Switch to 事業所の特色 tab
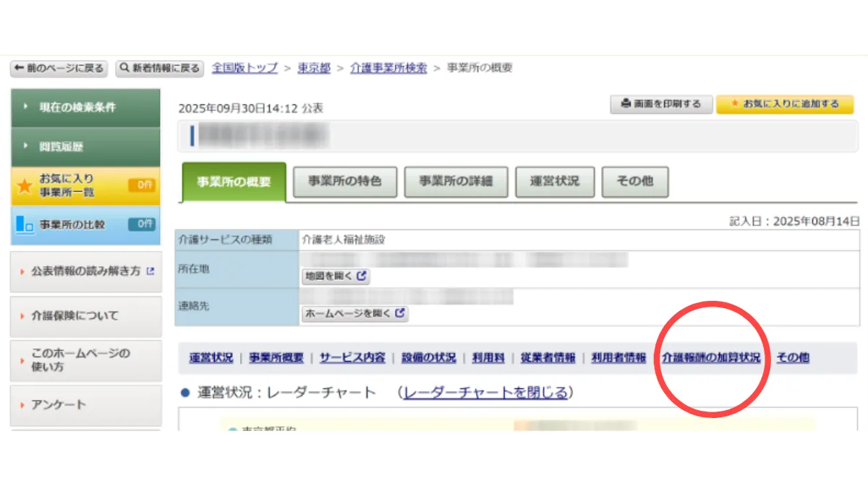The image size is (868, 486). [344, 182]
